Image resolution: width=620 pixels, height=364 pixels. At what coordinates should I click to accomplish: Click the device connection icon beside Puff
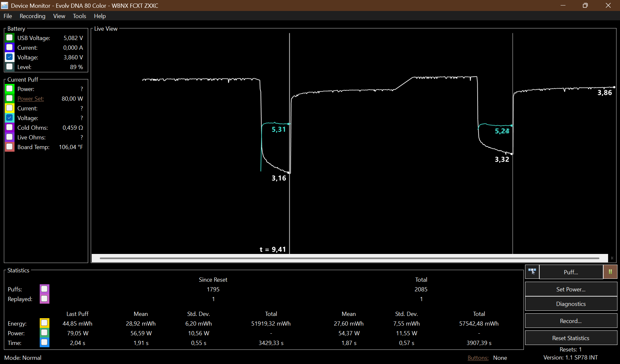[532, 272]
